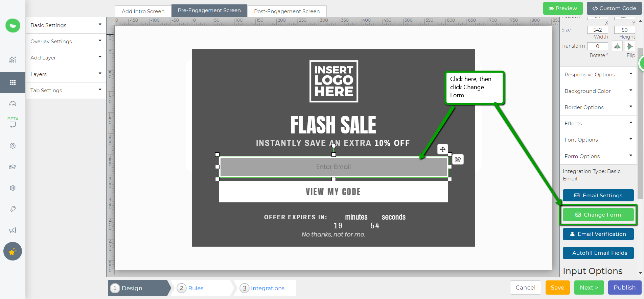This screenshot has width=644, height=299.
Task: Click the star button in the sidebar
Action: point(13,251)
